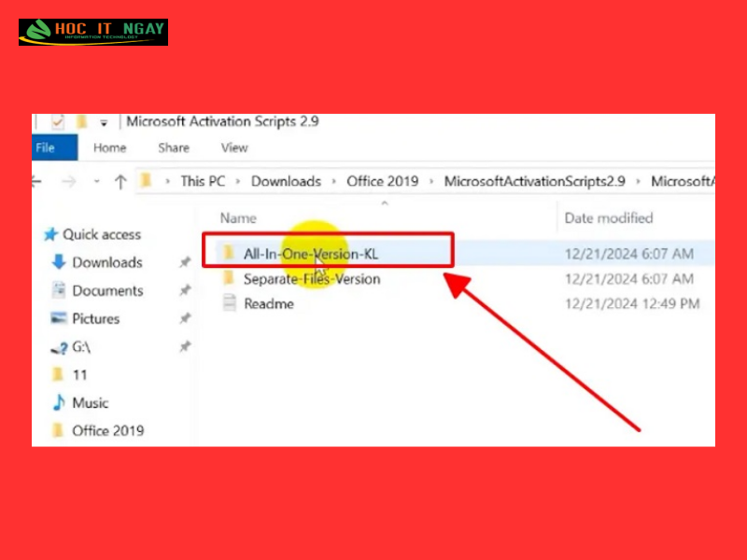Navigate to MicrosoftActivationScripts2.9 in breadcrumb
The image size is (747, 560).
[534, 181]
